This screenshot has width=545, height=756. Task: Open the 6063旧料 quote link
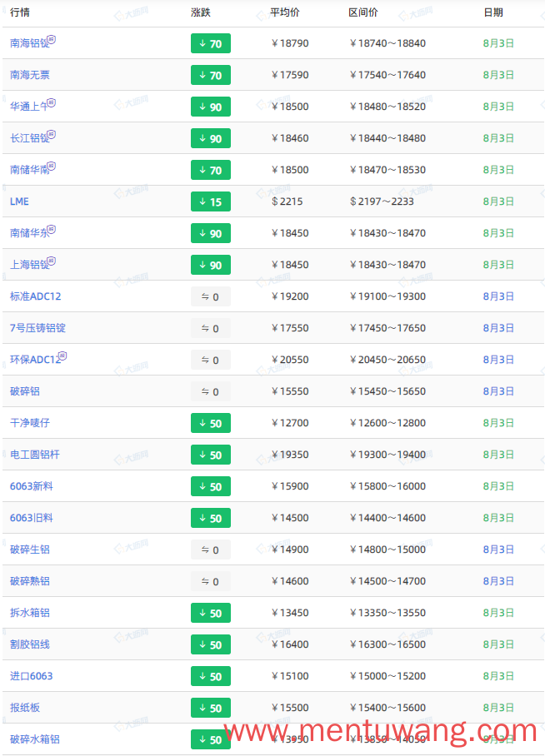32,519
